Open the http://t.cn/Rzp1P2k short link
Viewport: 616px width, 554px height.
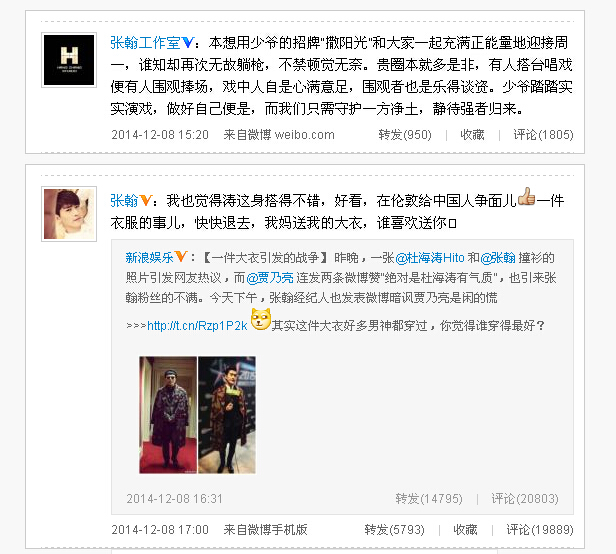(197, 326)
